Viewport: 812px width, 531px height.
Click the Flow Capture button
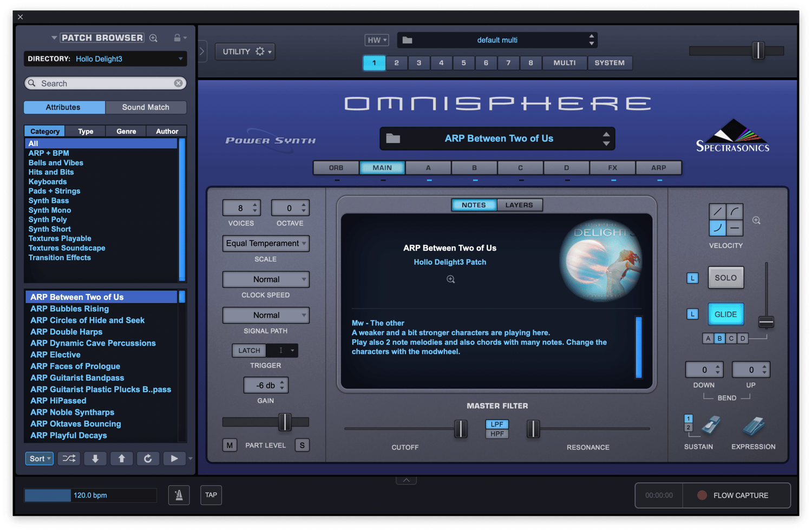[736, 495]
